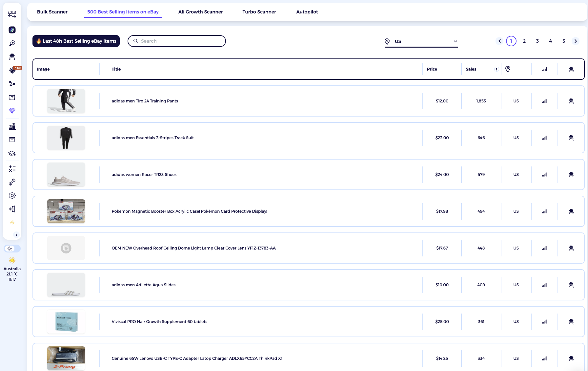Click the calculator icon in the sidebar

(x=12, y=169)
